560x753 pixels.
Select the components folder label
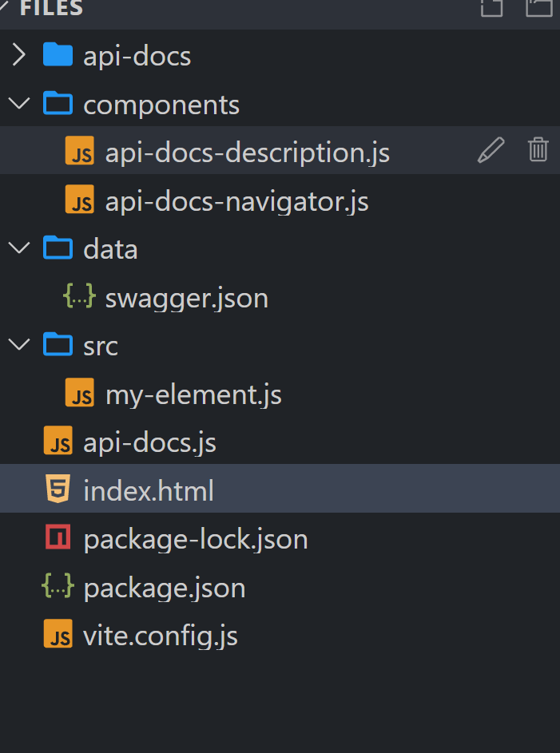pyautogui.click(x=161, y=105)
